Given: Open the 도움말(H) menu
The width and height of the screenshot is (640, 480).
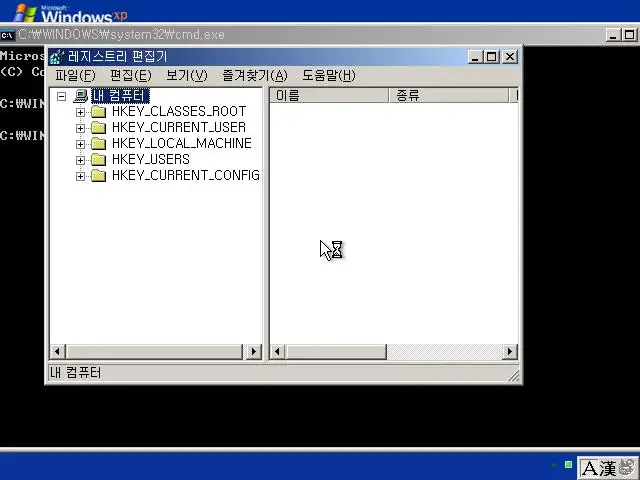Looking at the screenshot, I should coord(329,76).
